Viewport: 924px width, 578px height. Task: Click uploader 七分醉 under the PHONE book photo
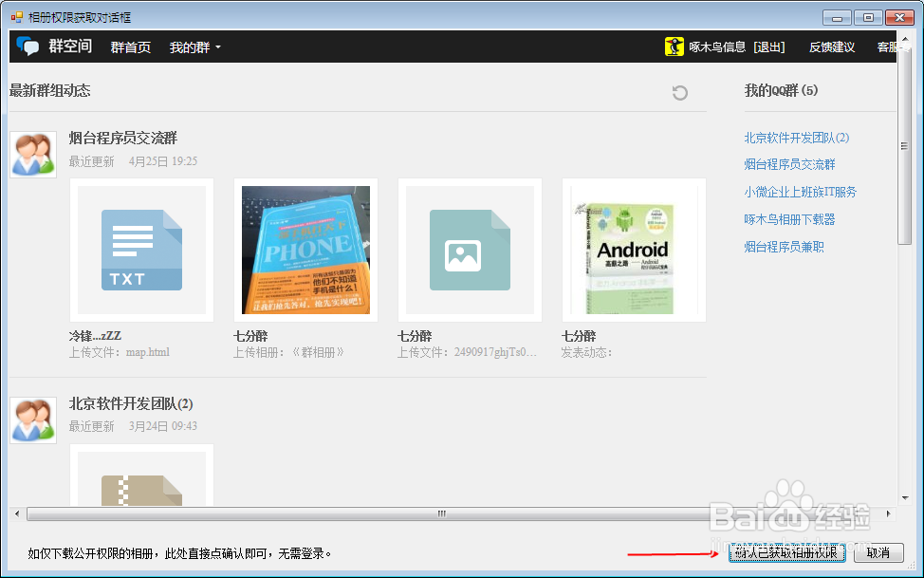pyautogui.click(x=250, y=336)
